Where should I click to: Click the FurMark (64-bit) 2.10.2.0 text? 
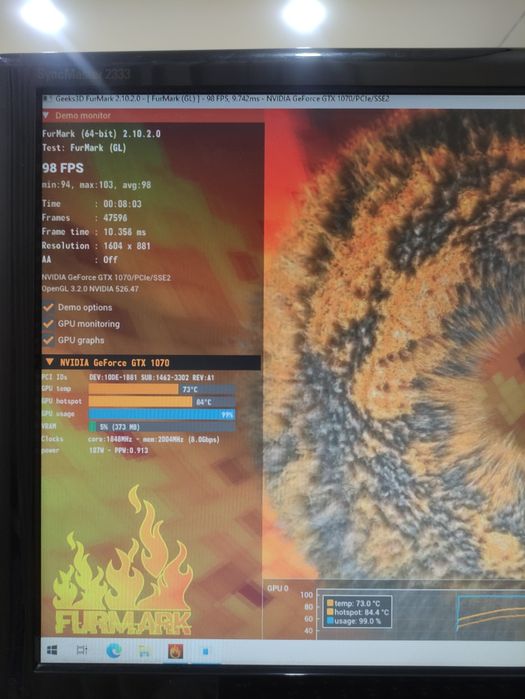(x=102, y=133)
